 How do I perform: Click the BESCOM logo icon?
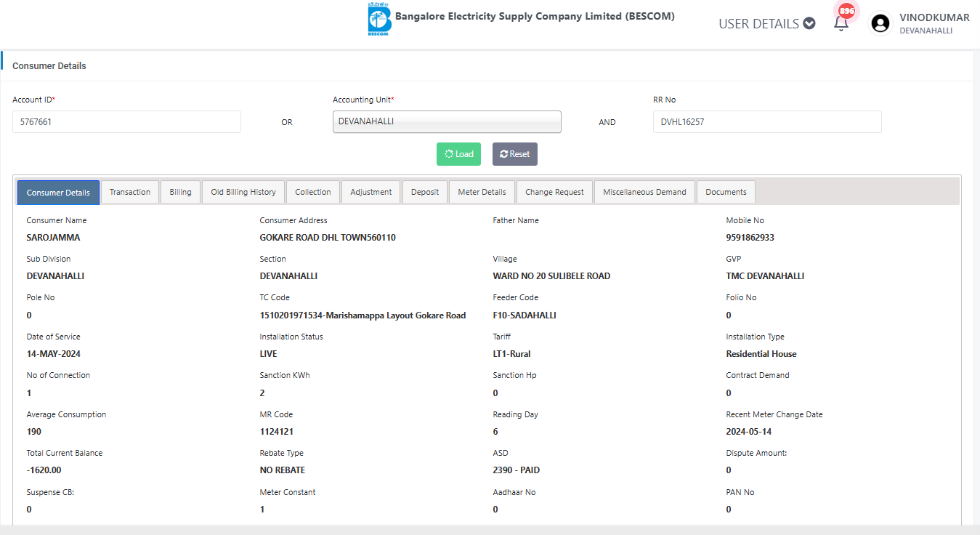379,20
